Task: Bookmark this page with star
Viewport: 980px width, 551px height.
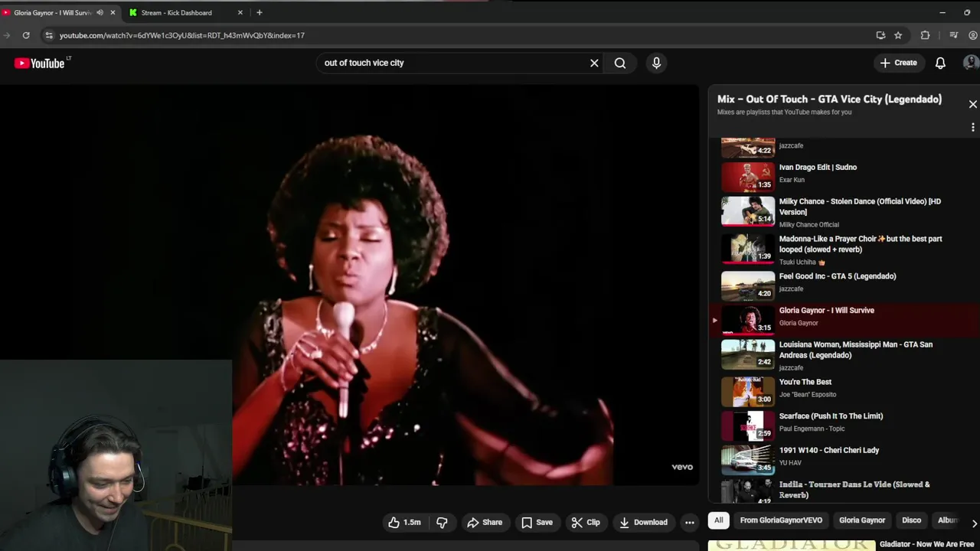Action: click(x=898, y=35)
